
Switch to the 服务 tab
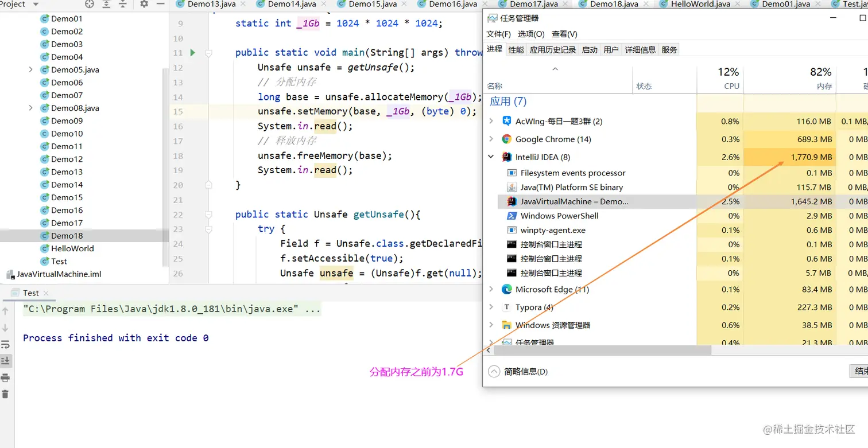point(669,50)
